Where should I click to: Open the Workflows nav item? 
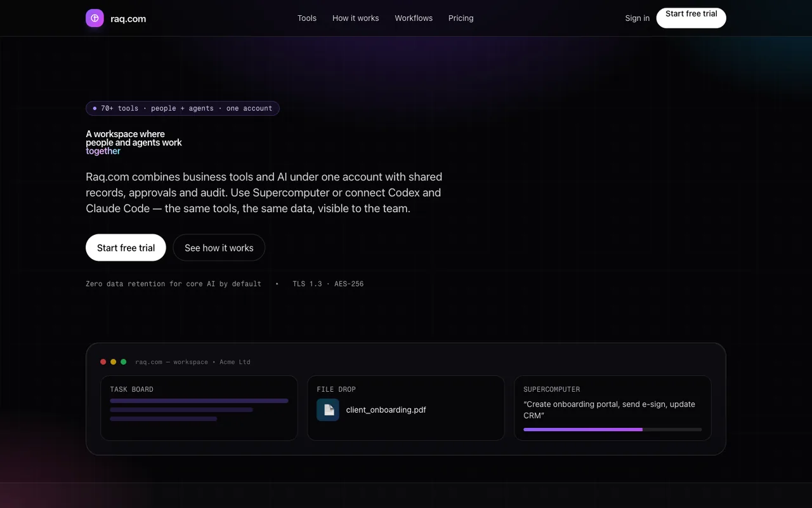pyautogui.click(x=414, y=18)
